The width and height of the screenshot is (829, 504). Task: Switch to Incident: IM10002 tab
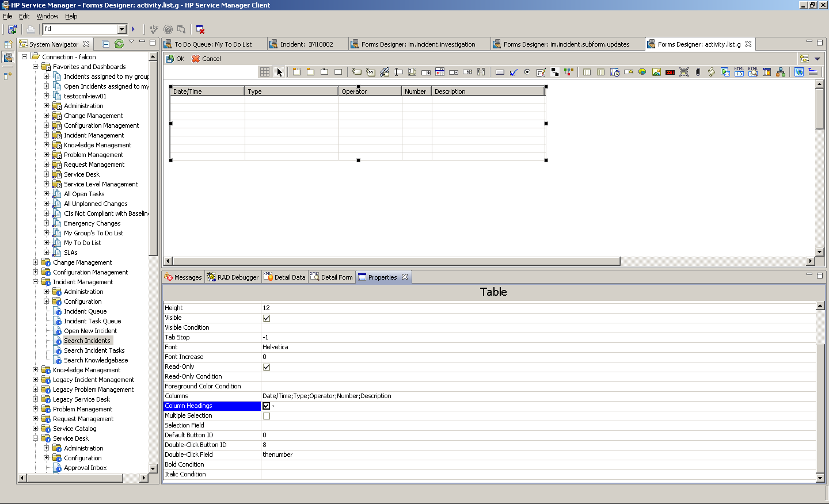[x=307, y=44]
